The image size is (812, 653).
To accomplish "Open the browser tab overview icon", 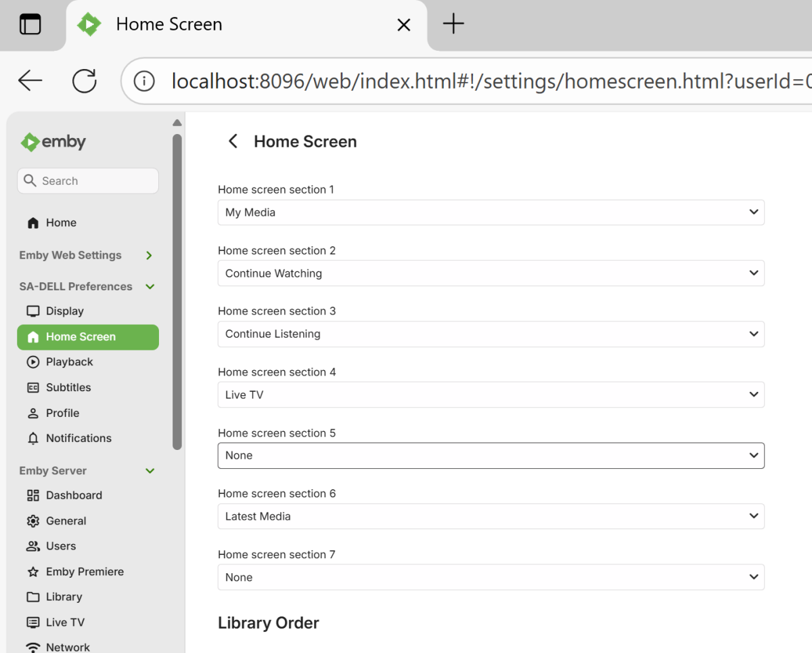I will (30, 25).
